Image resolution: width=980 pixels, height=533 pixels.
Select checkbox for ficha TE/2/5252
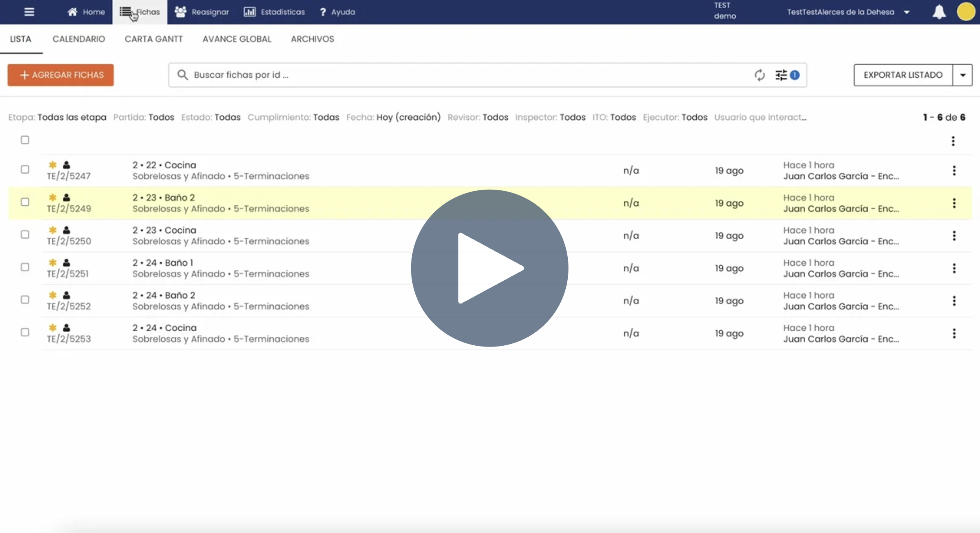[25, 300]
